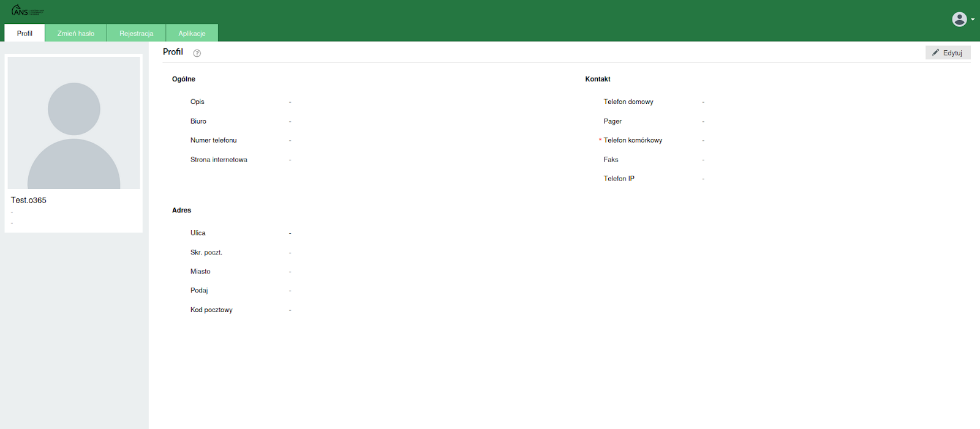Open the Aplikacje tab

point(192,33)
